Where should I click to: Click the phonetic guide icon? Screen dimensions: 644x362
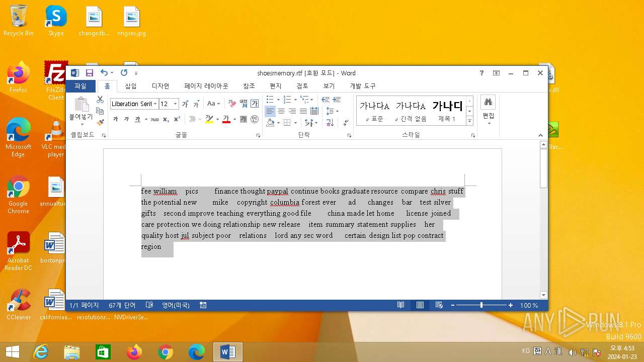[x=244, y=104]
